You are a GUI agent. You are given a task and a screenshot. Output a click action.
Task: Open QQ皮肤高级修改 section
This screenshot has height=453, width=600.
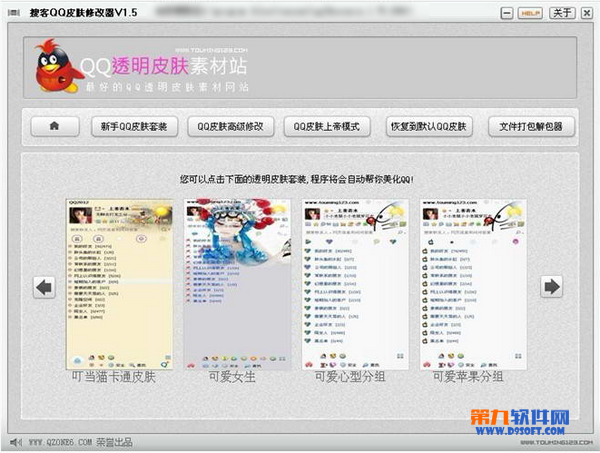coord(230,126)
